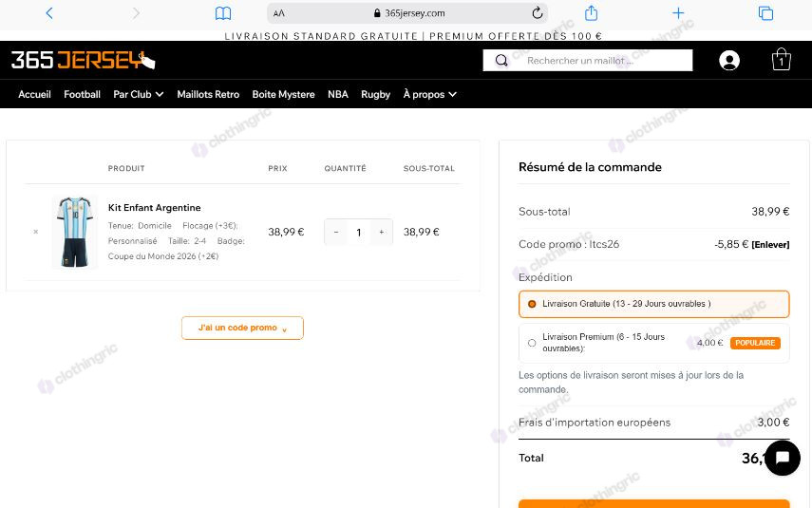812x508 pixels.
Task: Open the Football menu item
Action: (82, 94)
